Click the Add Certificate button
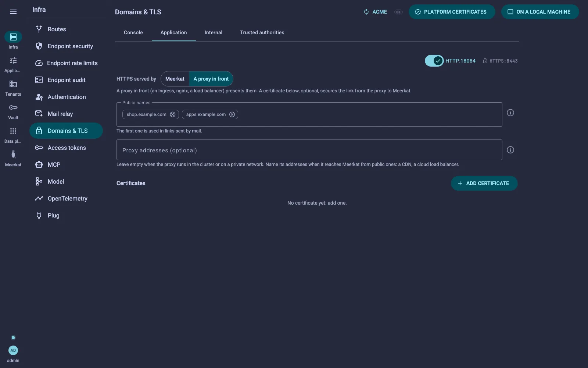Image resolution: width=588 pixels, height=368 pixels. pyautogui.click(x=484, y=183)
